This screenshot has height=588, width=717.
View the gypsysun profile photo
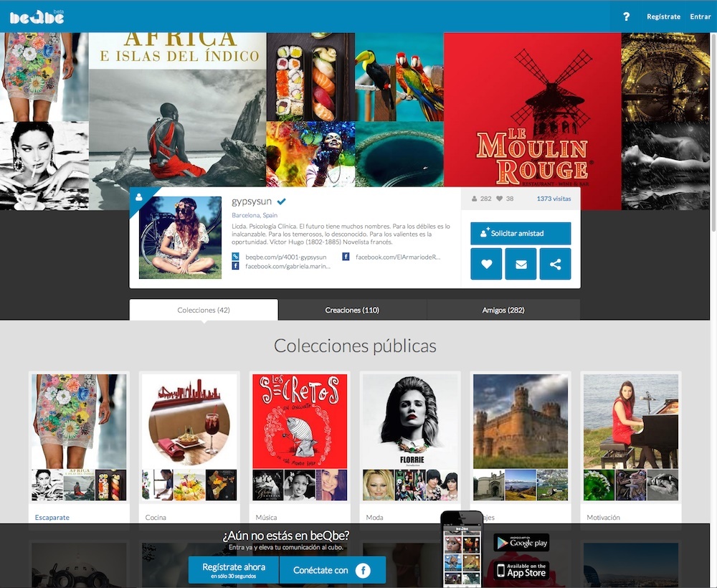coord(180,237)
